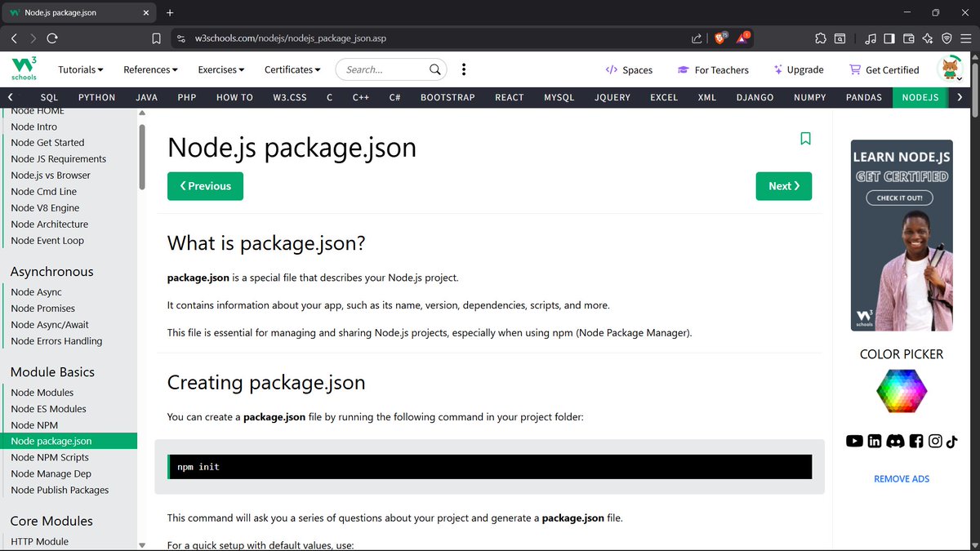Open the three-dot more menu in navbar
980x551 pixels.
pos(464,69)
